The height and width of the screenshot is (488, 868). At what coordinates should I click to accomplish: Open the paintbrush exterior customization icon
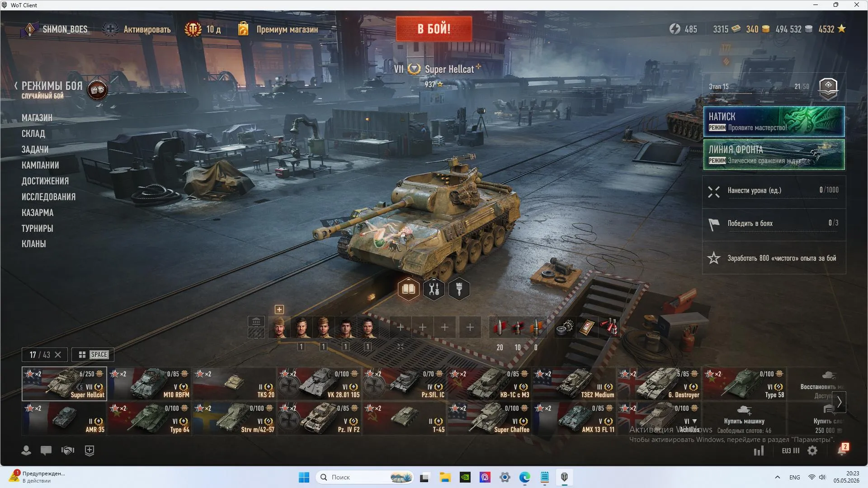coord(459,289)
